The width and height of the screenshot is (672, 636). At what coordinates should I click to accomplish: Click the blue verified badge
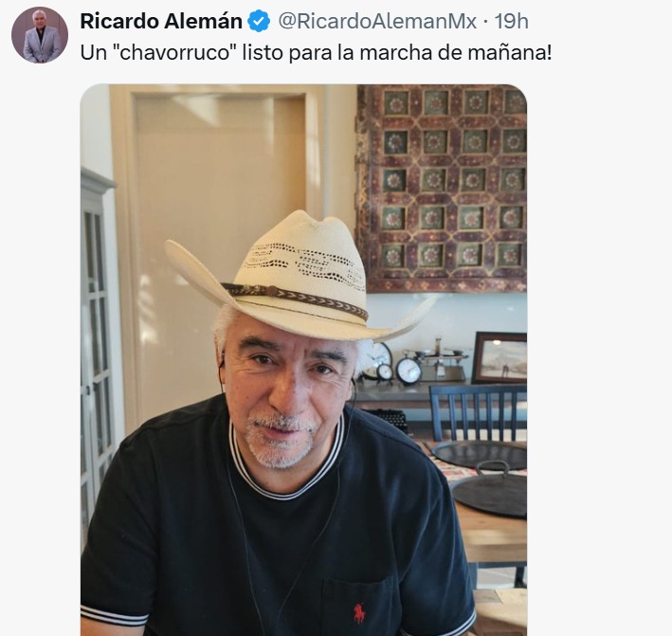(260, 22)
